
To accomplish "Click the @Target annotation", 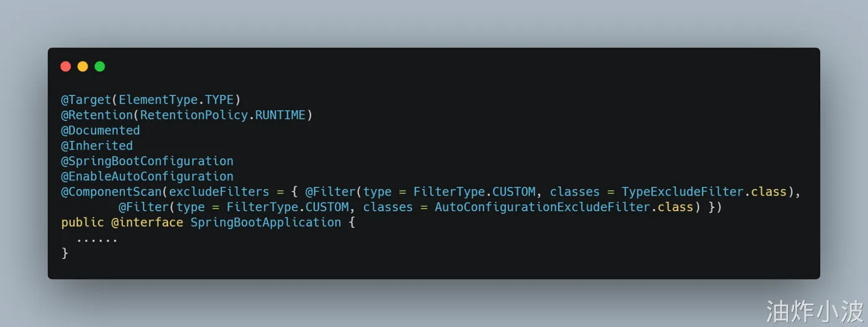I will click(86, 100).
